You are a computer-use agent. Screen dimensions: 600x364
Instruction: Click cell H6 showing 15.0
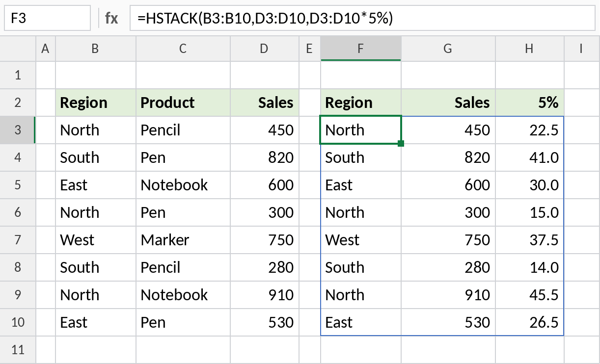(x=530, y=212)
